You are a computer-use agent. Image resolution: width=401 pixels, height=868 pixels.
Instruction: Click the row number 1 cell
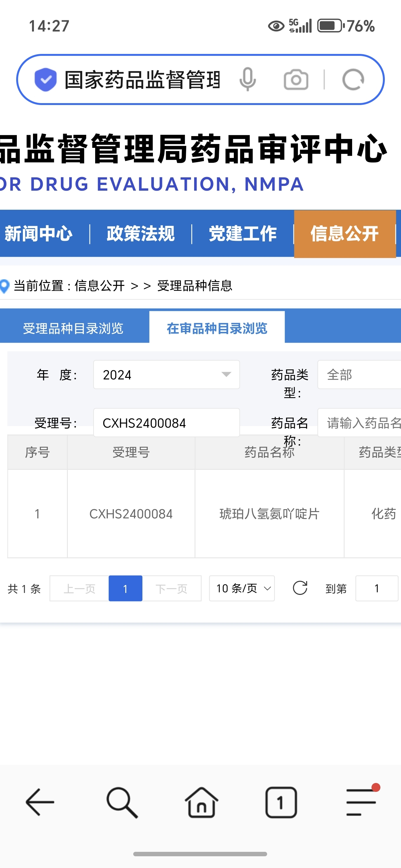(37, 514)
